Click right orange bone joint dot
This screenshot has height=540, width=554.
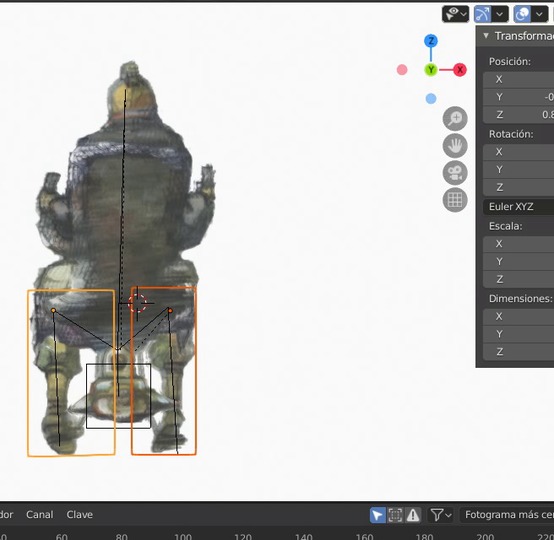pyautogui.click(x=170, y=310)
